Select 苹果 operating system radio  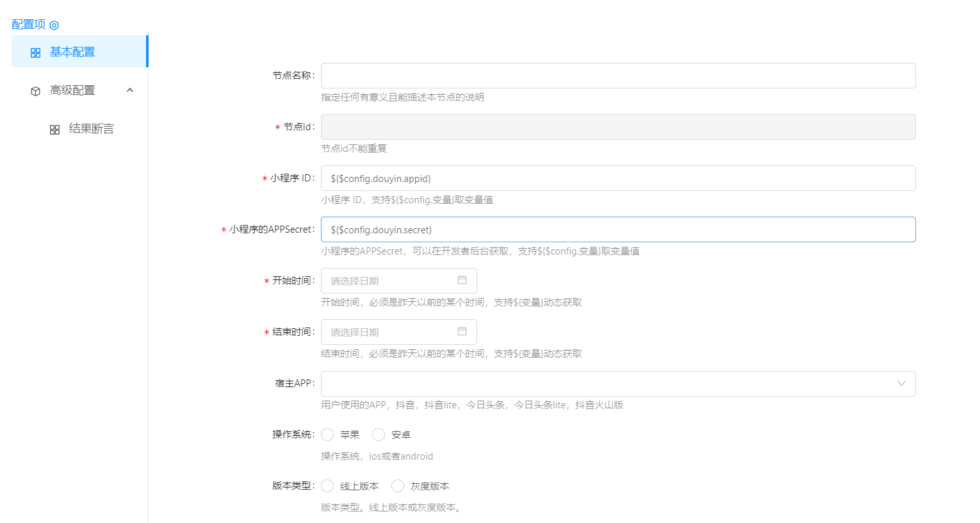pyautogui.click(x=328, y=435)
